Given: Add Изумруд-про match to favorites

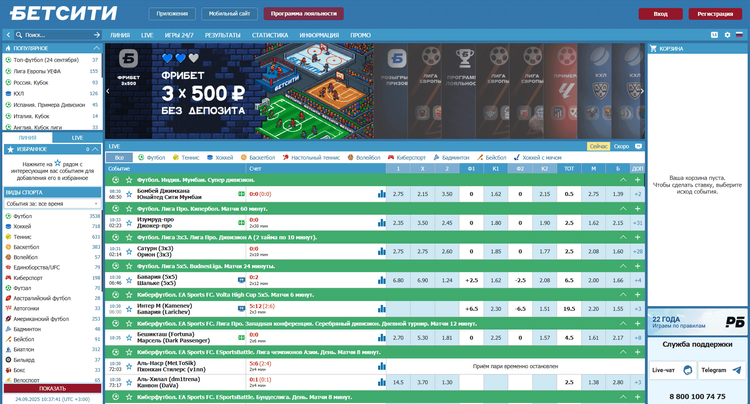Looking at the screenshot, I should [127, 223].
